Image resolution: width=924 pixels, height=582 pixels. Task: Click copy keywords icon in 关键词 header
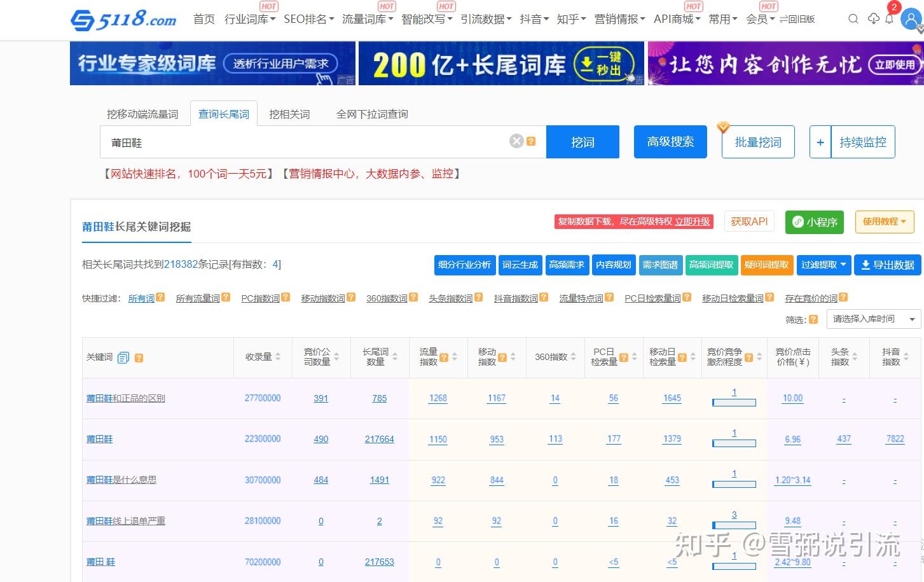tap(123, 357)
